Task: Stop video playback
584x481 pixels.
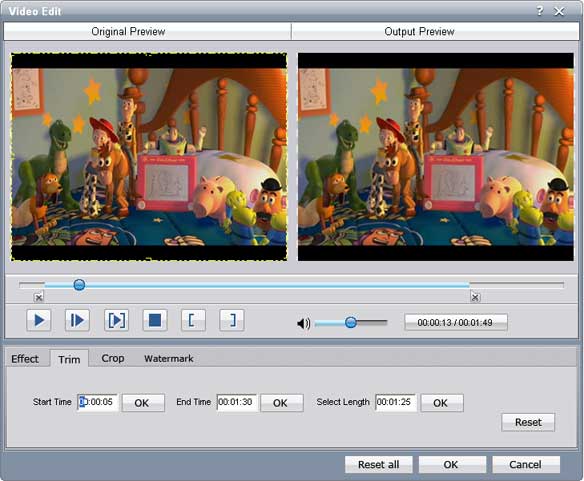Action: (x=155, y=320)
